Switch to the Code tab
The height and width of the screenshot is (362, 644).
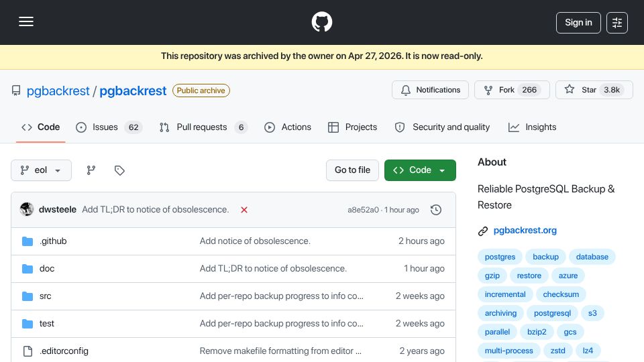[x=41, y=127]
